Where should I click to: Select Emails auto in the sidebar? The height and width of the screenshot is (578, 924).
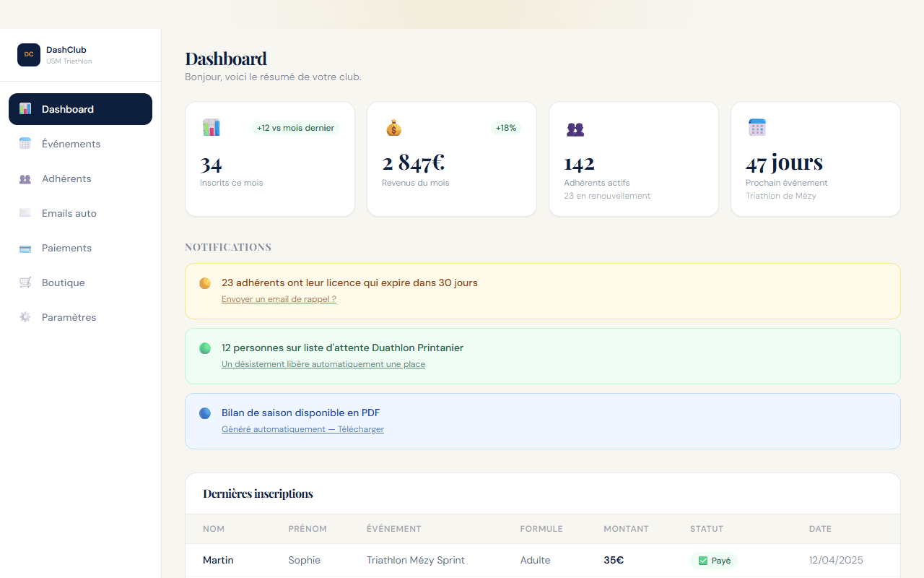80,213
